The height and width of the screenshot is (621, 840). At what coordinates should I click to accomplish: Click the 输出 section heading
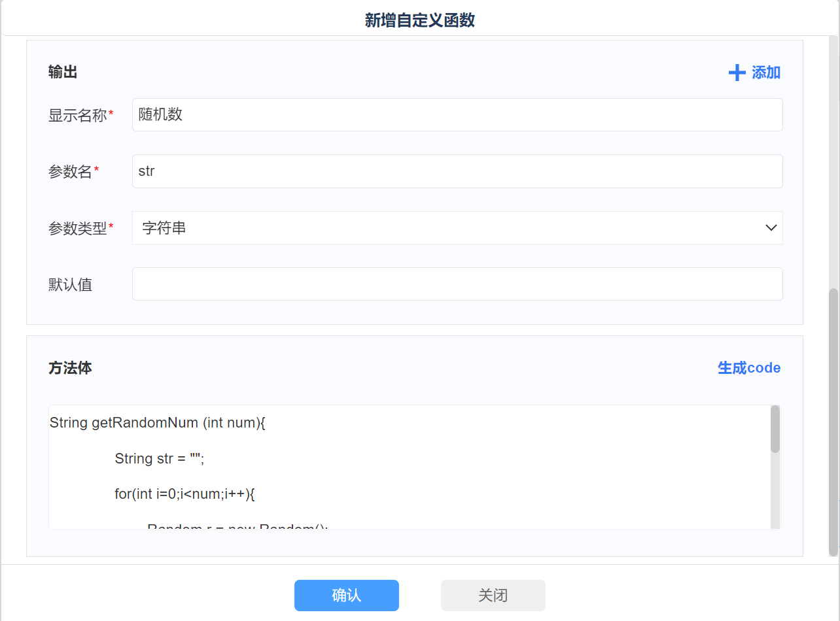(63, 73)
